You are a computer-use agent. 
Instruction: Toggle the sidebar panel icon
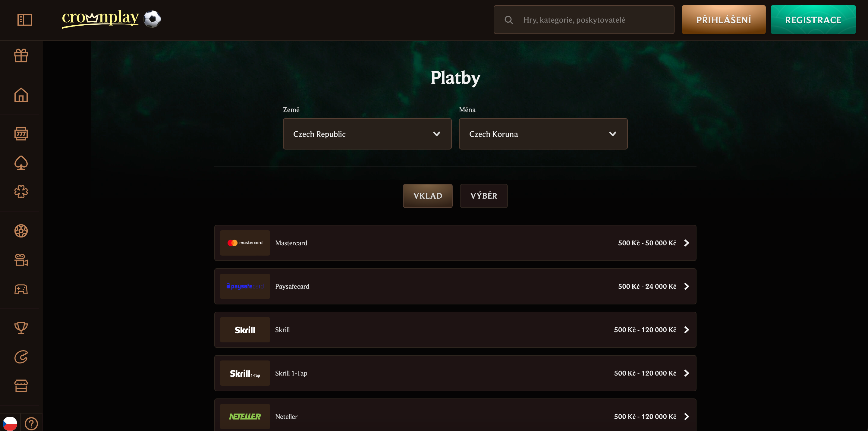[25, 20]
